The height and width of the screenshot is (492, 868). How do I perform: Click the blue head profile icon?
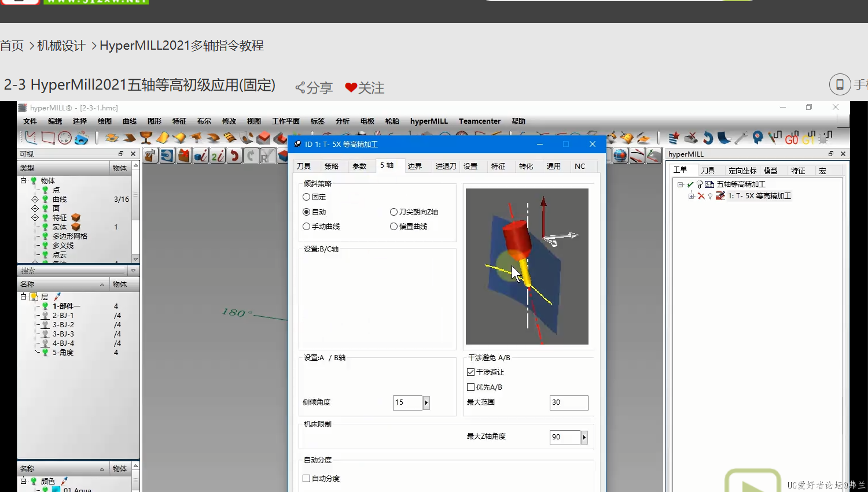click(x=757, y=138)
